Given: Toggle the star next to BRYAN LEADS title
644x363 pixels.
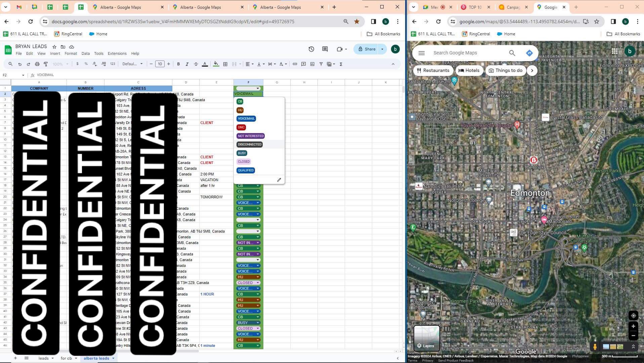Looking at the screenshot, I should [x=54, y=47].
